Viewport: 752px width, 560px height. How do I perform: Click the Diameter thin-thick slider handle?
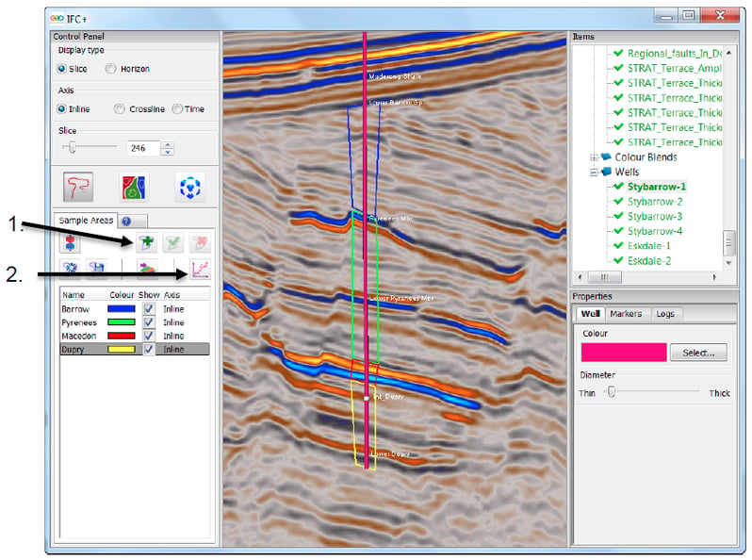coord(611,392)
